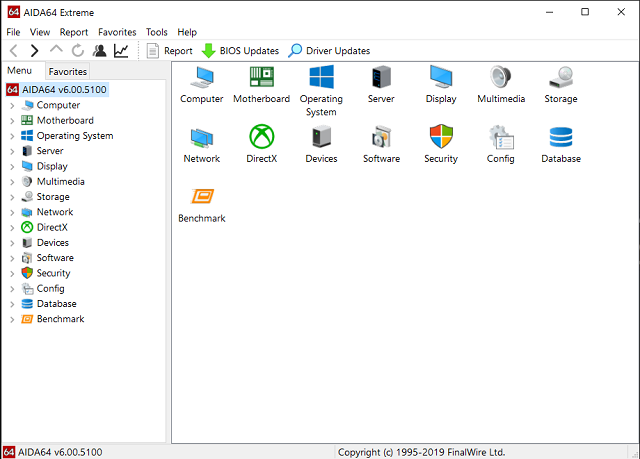Open the Config icon in main pane
This screenshot has width=640, height=459.
(x=501, y=137)
